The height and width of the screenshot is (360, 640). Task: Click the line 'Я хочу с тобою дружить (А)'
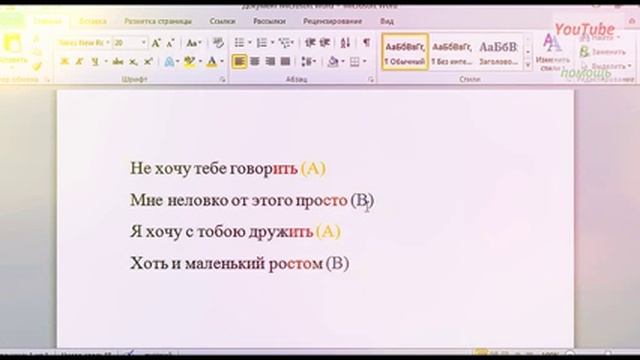[x=236, y=231]
